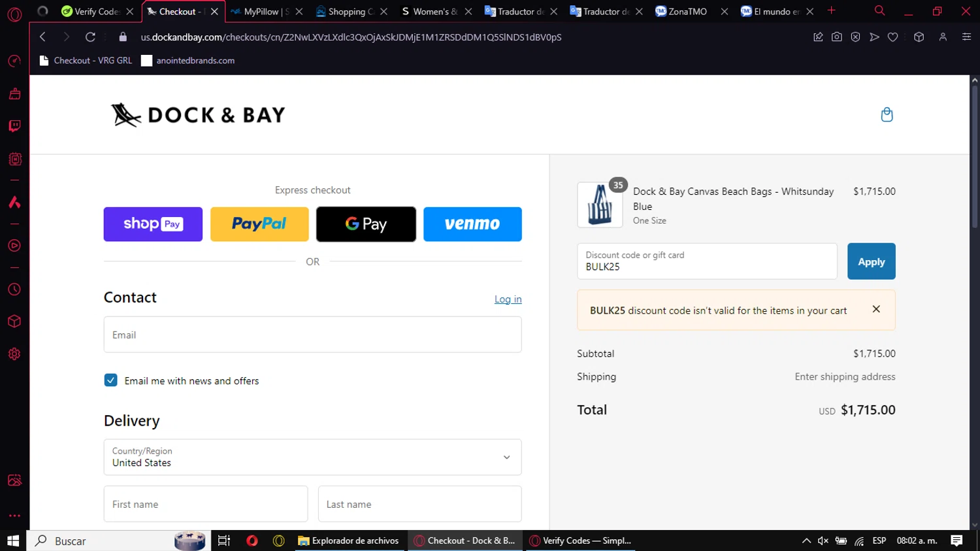Screen dimensions: 980x551
Task: Switch to El mundo tab
Action: [776, 11]
